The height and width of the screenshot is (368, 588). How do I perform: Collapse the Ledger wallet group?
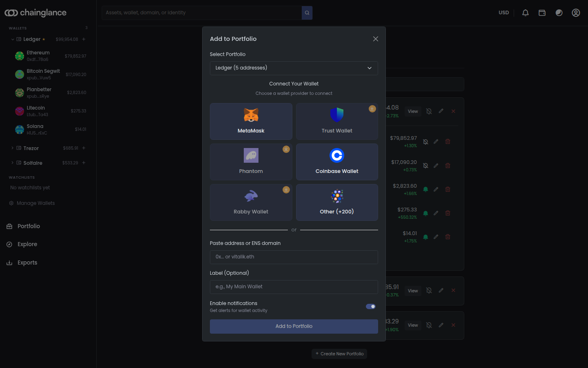[13, 39]
